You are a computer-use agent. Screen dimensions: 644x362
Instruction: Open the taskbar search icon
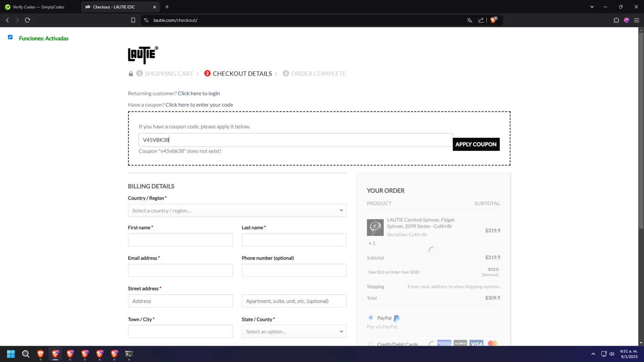click(x=26, y=354)
